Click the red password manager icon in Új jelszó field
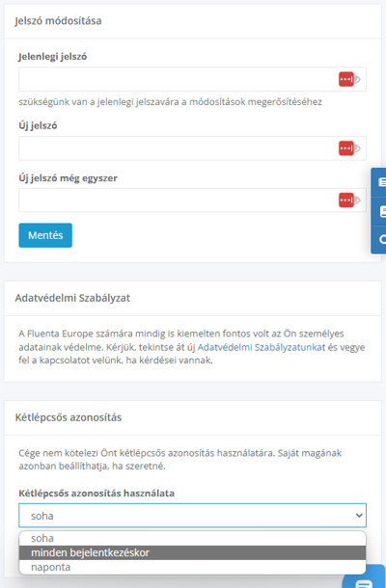Viewport: 386px width, 588px height. tap(345, 148)
